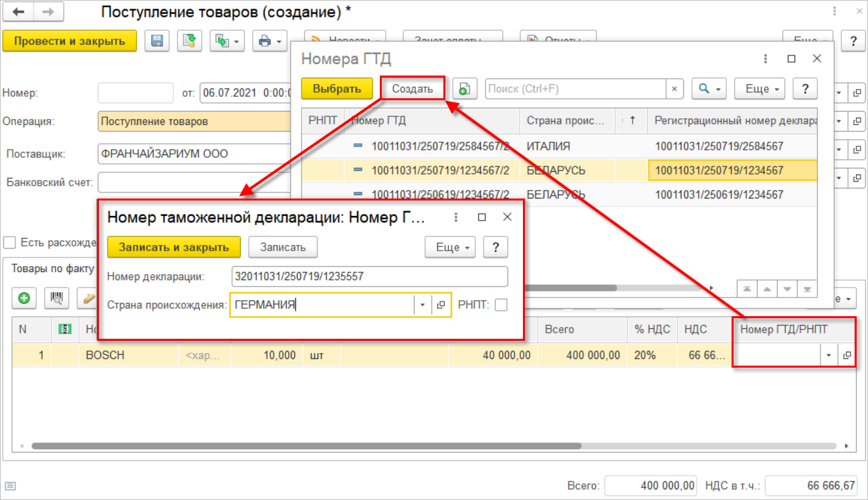Screen dimensions: 868x500
Task: Open Еще menu in Номера ГТД window
Action: tap(760, 88)
